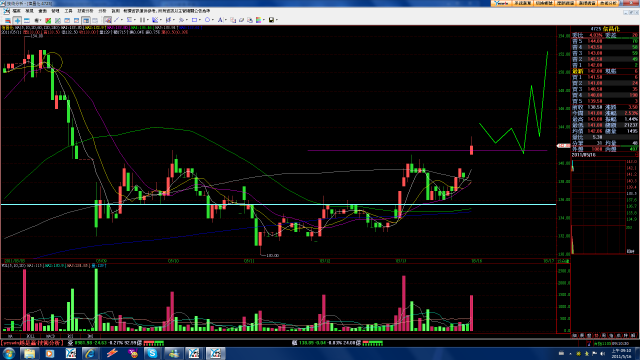Expand the text 'A' tool dropdown
The height and width of the screenshot is (360, 640).
(x=226, y=20)
